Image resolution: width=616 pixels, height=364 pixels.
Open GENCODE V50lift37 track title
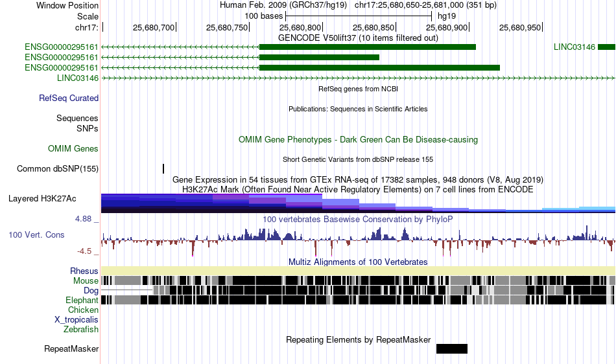(358, 38)
